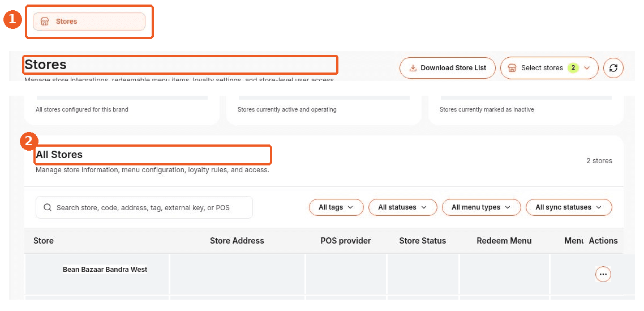
Task: Click 'Stores currently marked as inactive' text
Action: click(x=487, y=110)
